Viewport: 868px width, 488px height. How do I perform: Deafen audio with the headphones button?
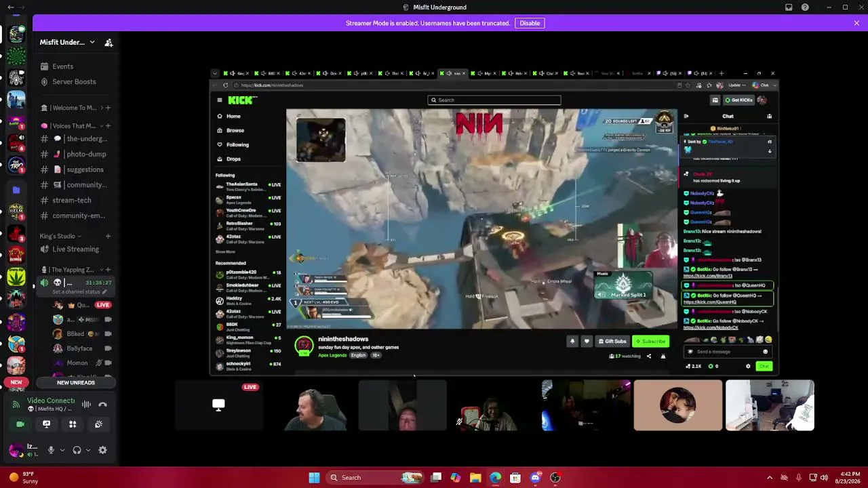(x=77, y=450)
